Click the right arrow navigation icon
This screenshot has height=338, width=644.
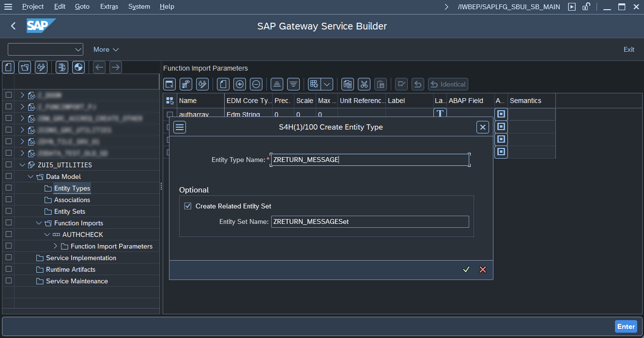click(x=115, y=67)
